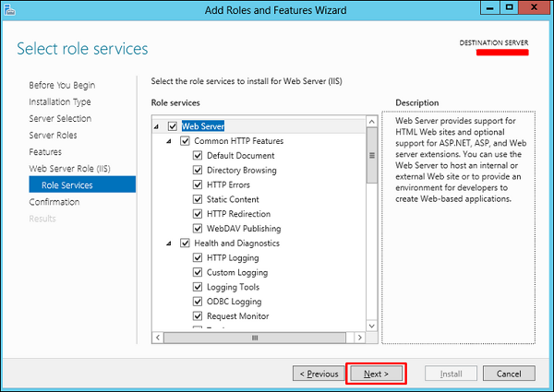This screenshot has height=392, width=554.
Task: Collapse the Web Server tree node
Action: 156,126
